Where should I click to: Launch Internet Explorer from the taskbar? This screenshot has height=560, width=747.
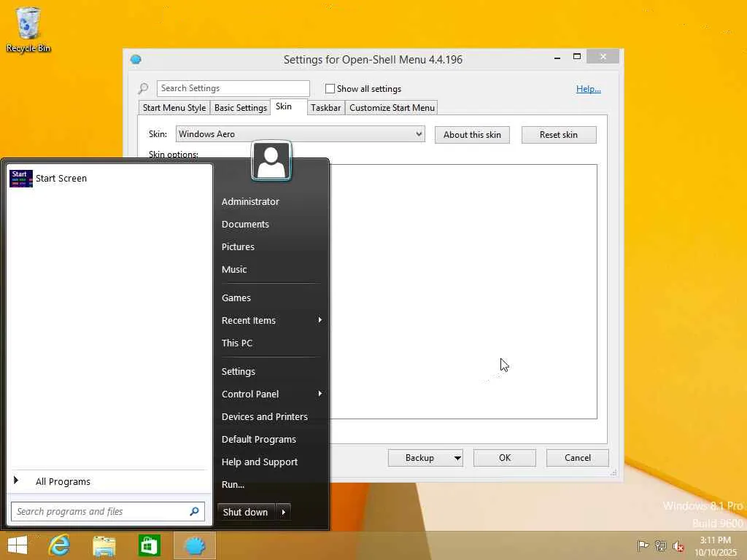tap(60, 545)
